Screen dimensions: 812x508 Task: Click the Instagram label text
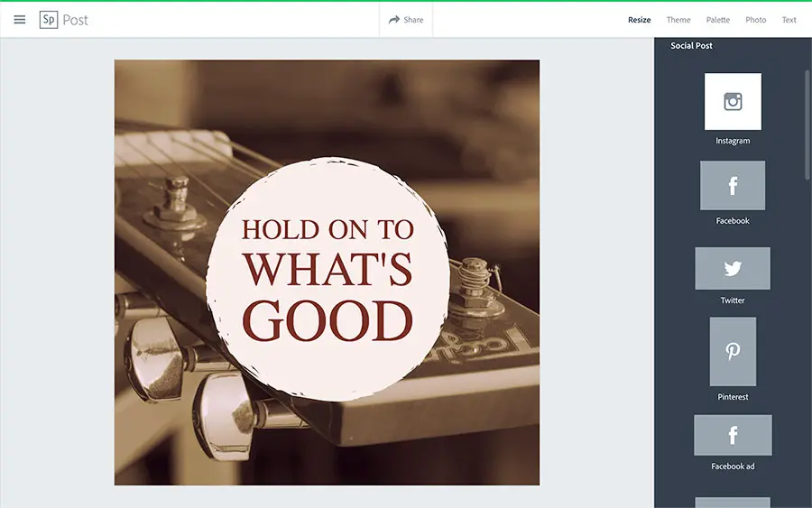pyautogui.click(x=733, y=141)
